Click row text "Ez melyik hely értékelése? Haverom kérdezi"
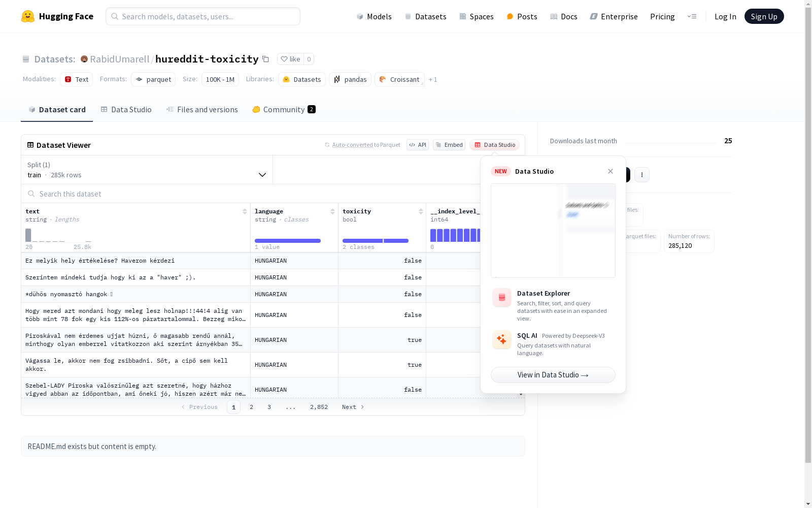 click(100, 261)
